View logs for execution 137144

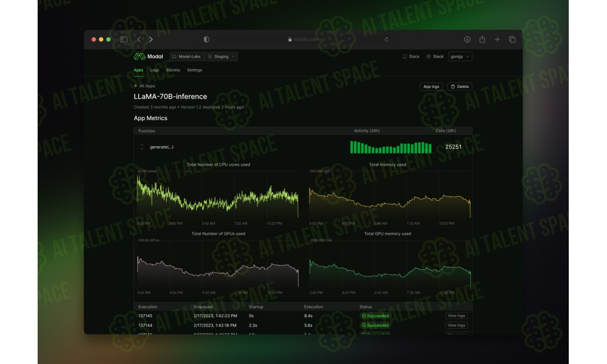456,325
